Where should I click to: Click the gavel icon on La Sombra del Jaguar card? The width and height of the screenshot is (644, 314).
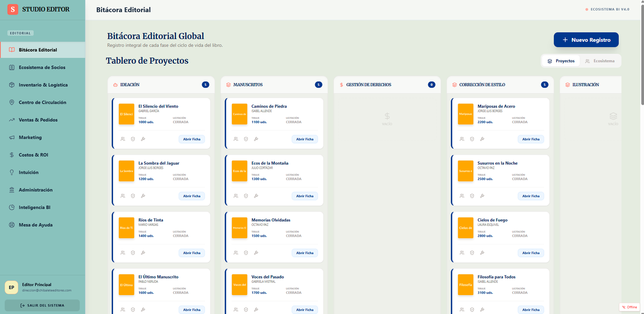pyautogui.click(x=143, y=196)
